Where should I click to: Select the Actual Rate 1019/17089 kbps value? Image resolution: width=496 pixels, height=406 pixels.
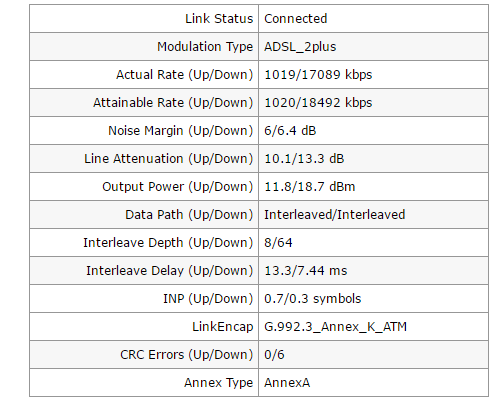pos(318,75)
